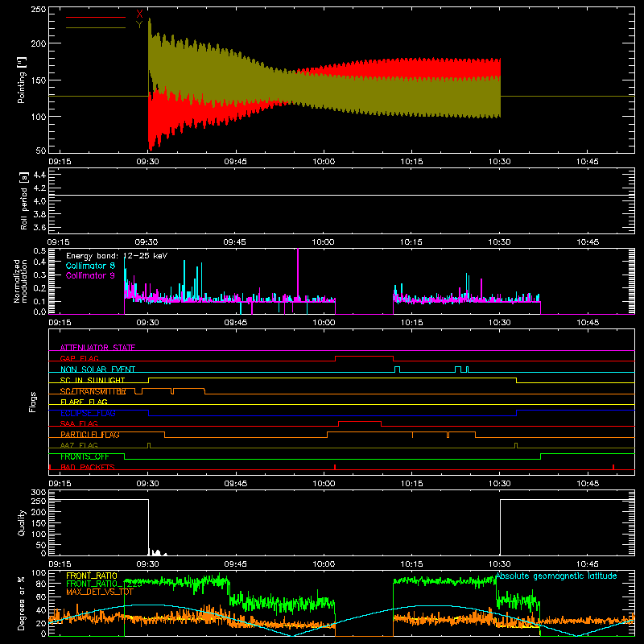Select the Y legend label
The height and width of the screenshot is (644, 644).
coord(139,25)
